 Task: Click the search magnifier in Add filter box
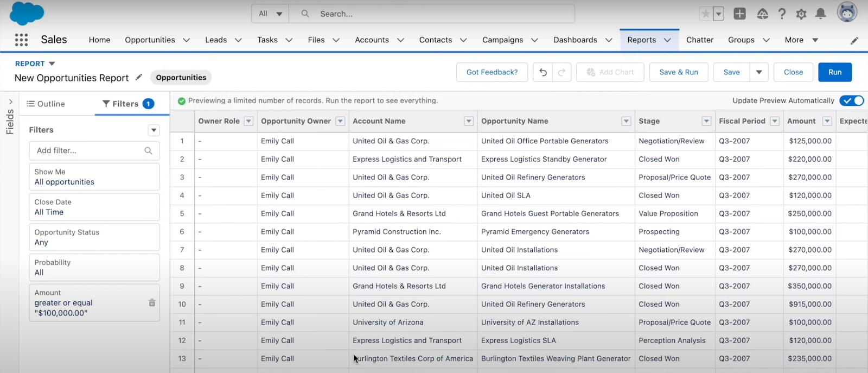tap(148, 150)
